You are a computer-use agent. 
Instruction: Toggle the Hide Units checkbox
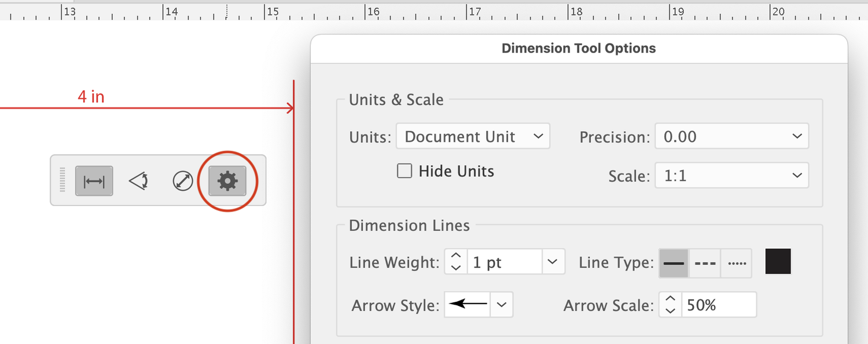click(404, 171)
